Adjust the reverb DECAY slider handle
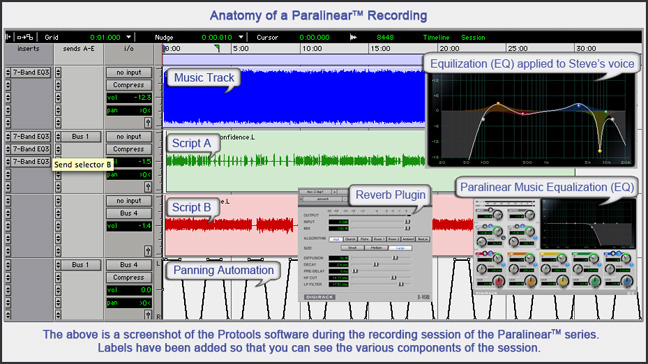 tap(376, 264)
